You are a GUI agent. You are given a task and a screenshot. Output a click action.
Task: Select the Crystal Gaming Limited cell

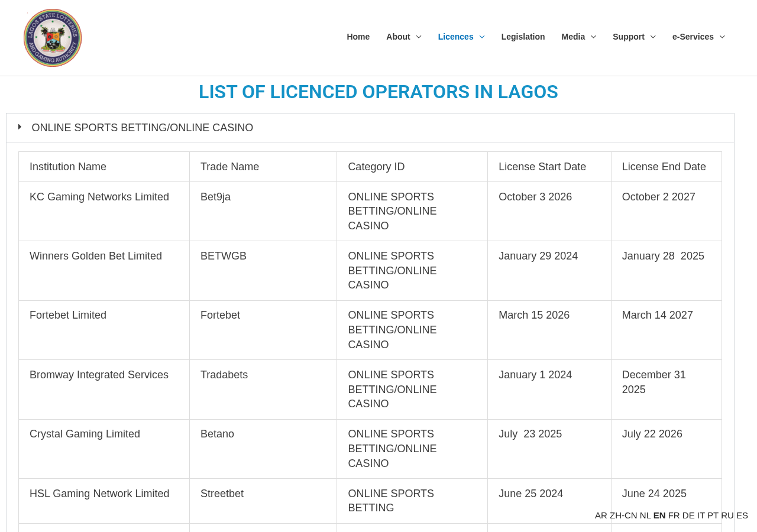104,449
